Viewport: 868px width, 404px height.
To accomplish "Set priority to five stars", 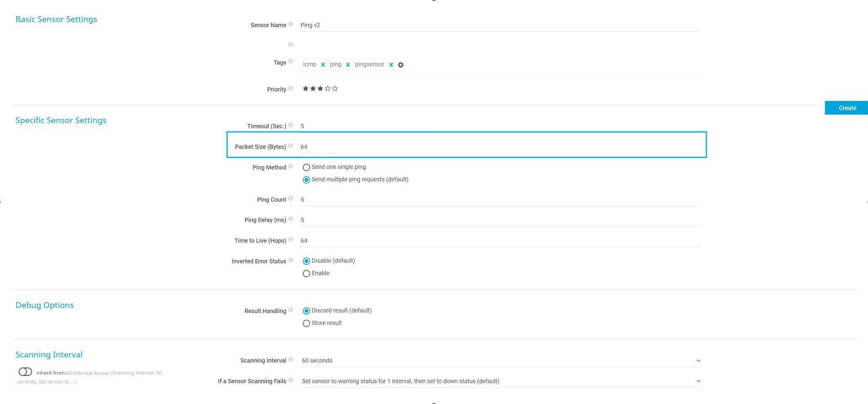I will tap(335, 89).
